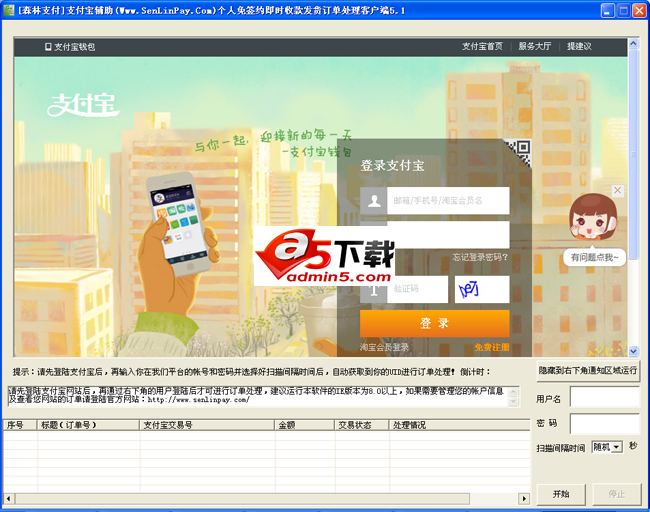Click the 标题(订单号) column header
650x512 pixels.
click(x=88, y=425)
